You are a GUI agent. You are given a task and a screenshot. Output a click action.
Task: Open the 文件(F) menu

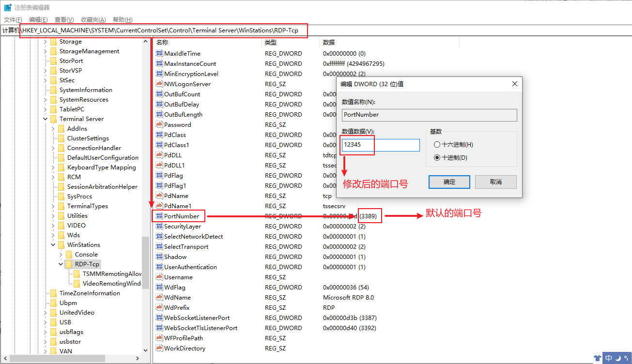pyautogui.click(x=13, y=19)
